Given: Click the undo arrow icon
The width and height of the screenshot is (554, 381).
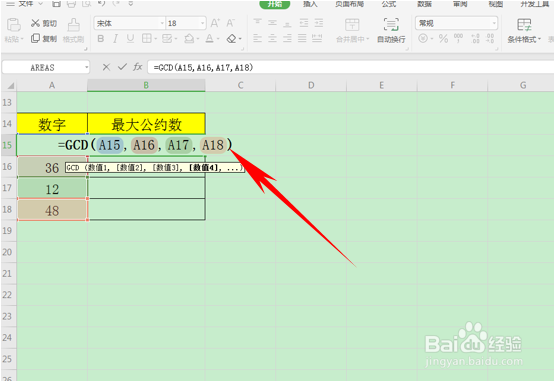Looking at the screenshot, I should pyautogui.click(x=101, y=4).
